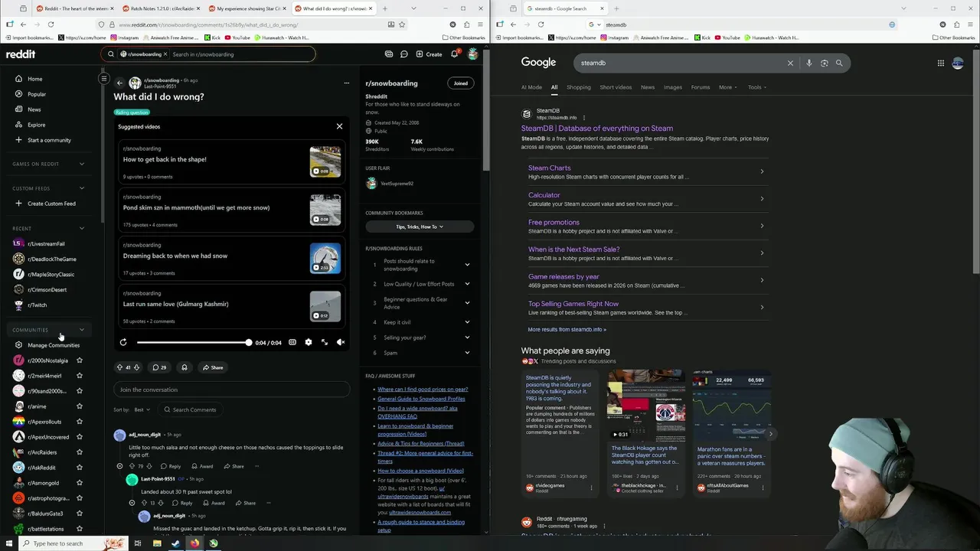Share the post via Share button
Viewport: 980px width, 551px height.
pos(213,367)
